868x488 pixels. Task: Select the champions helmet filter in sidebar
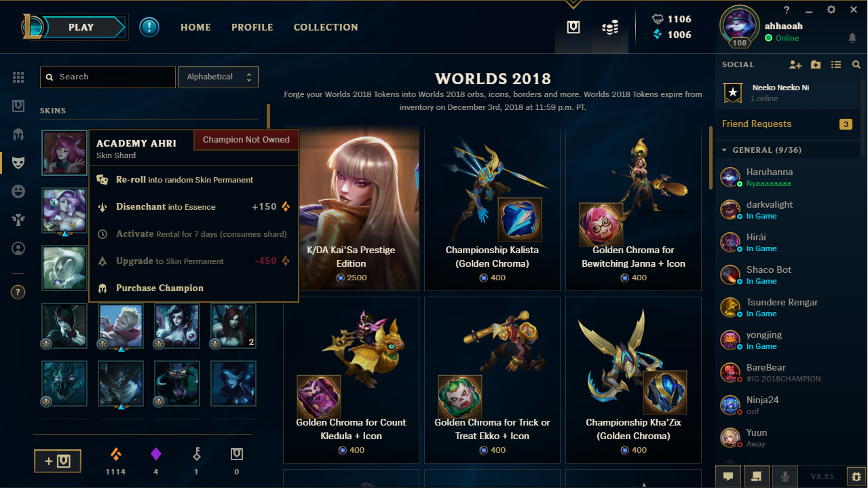pos(18,134)
